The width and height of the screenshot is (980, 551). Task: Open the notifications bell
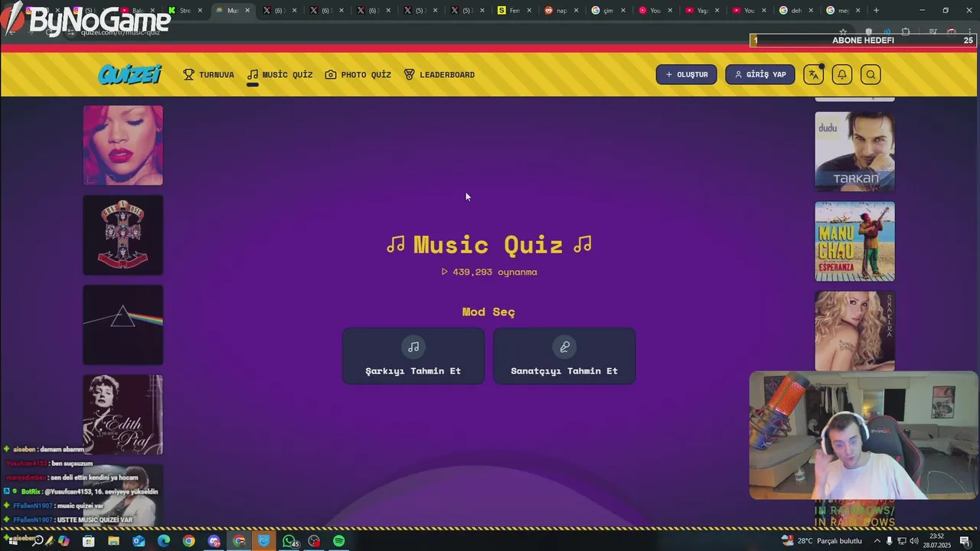(x=842, y=74)
